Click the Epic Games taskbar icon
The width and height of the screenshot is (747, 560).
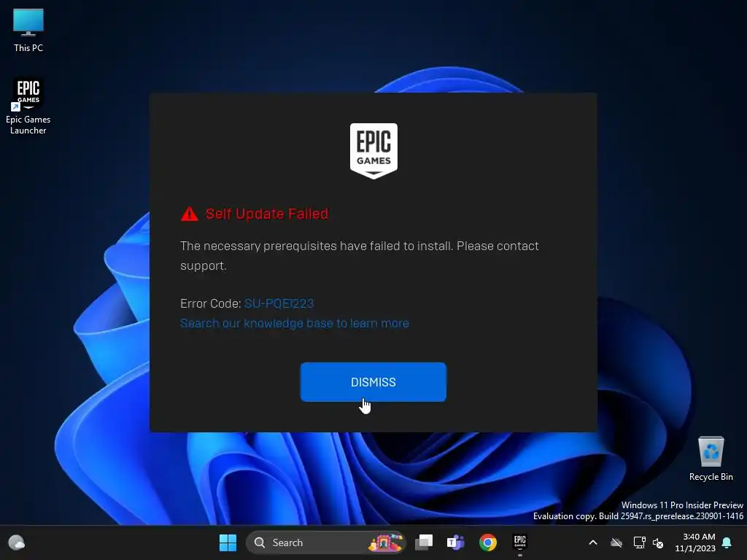coord(519,542)
